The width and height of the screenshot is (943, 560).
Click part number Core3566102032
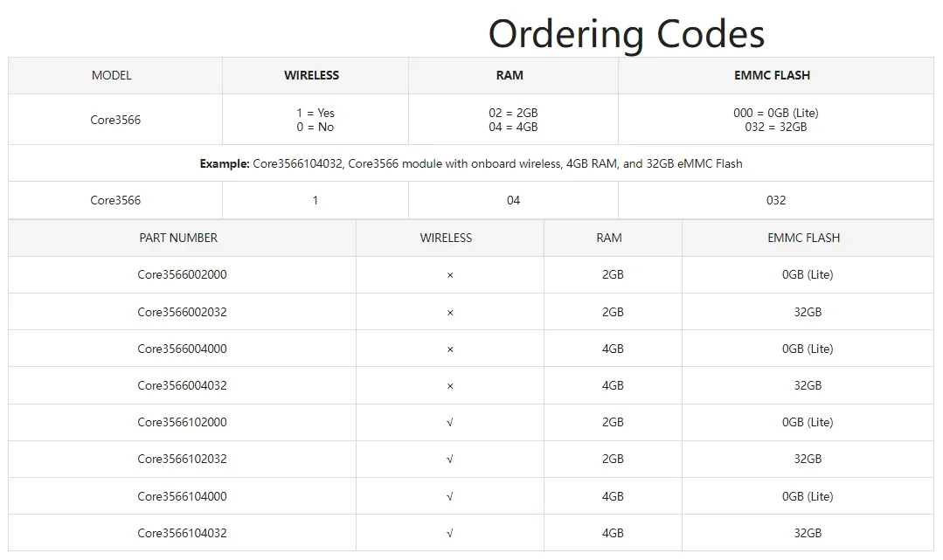(x=182, y=459)
